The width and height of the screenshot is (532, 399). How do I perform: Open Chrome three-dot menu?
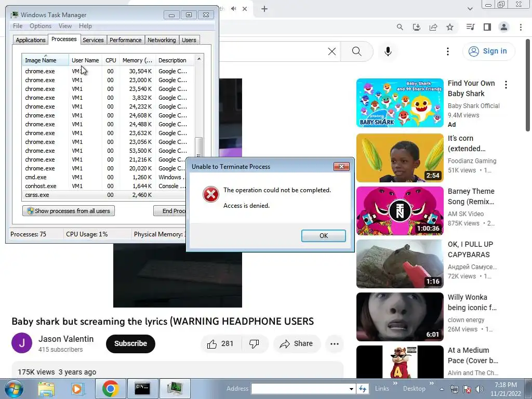tap(521, 27)
